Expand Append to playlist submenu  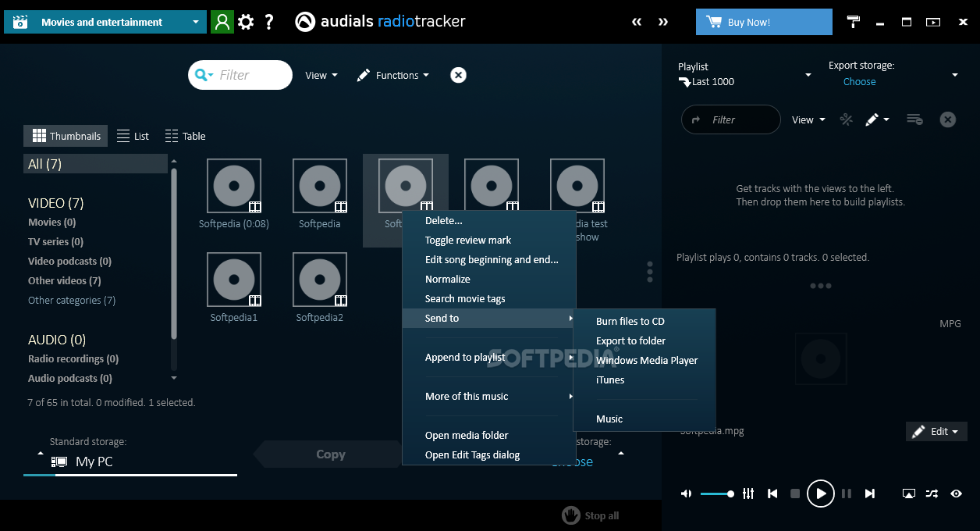[488, 357]
